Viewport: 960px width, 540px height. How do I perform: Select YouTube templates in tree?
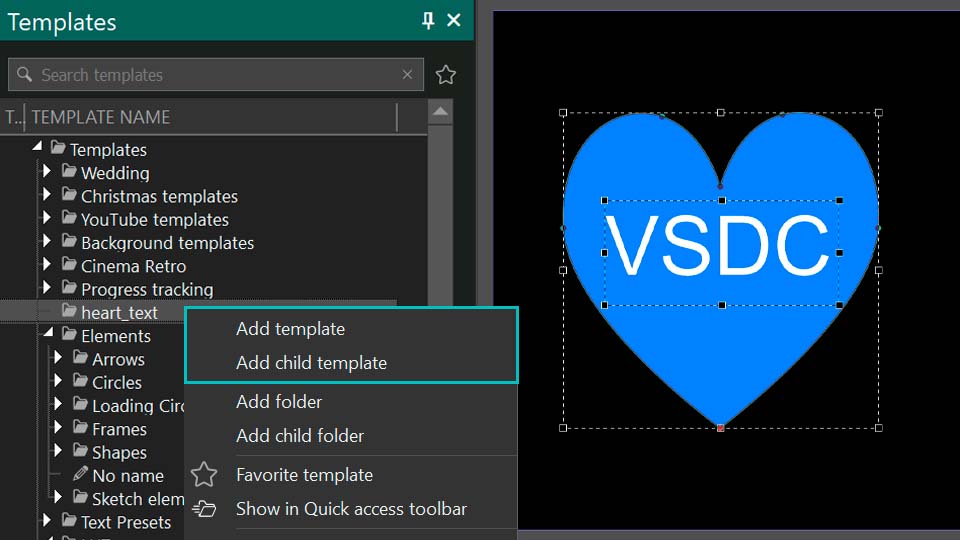pyautogui.click(x=155, y=220)
